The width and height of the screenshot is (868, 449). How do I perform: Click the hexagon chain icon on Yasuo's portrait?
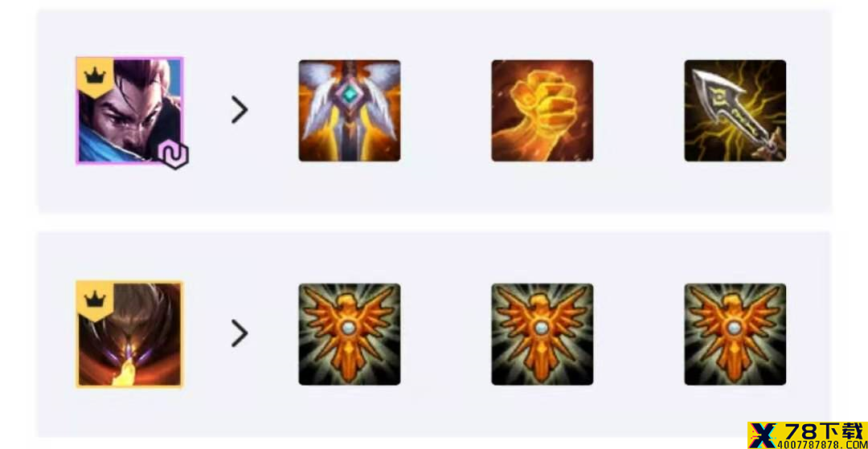(174, 155)
